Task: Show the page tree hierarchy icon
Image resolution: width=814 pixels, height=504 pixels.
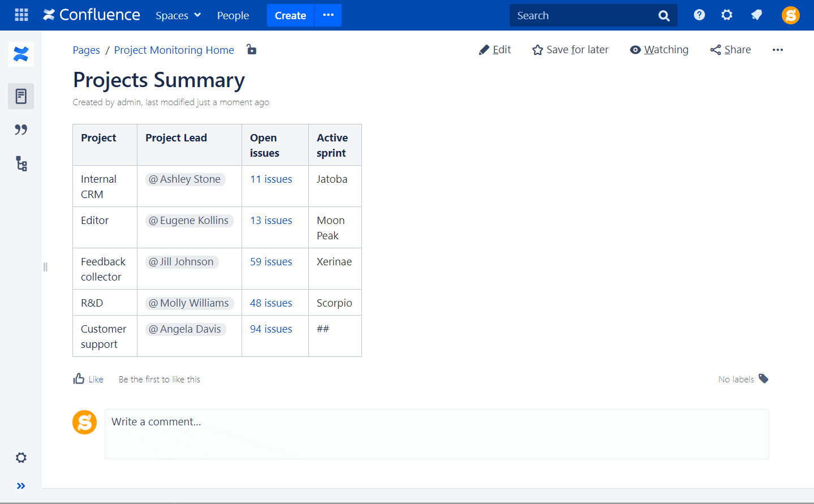Action: pyautogui.click(x=21, y=163)
